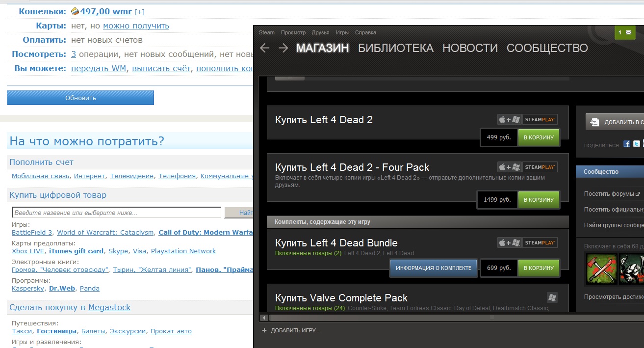Click Интернет link
Viewport: 644px width, 348px height.
(x=90, y=176)
